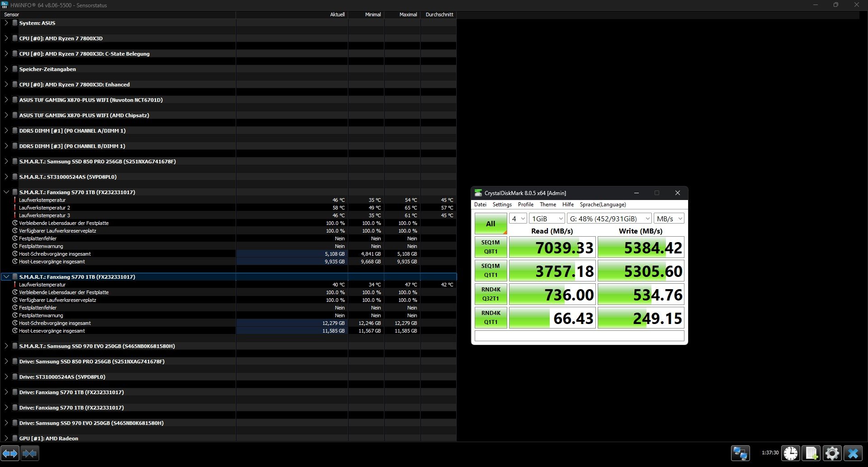Open HWiNFO sensor settings gear icon
The height and width of the screenshot is (467, 868).
click(832, 453)
